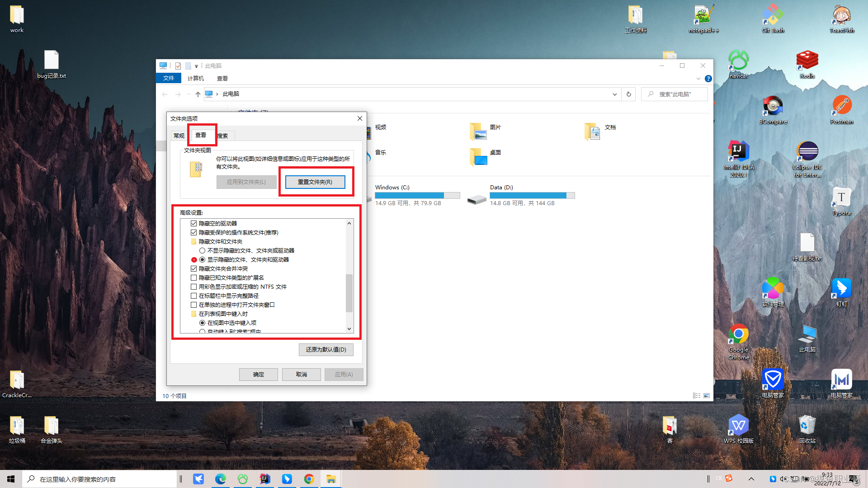Select the 不显示隐藏的文件 radio option
The height and width of the screenshot is (488, 868).
coord(203,250)
